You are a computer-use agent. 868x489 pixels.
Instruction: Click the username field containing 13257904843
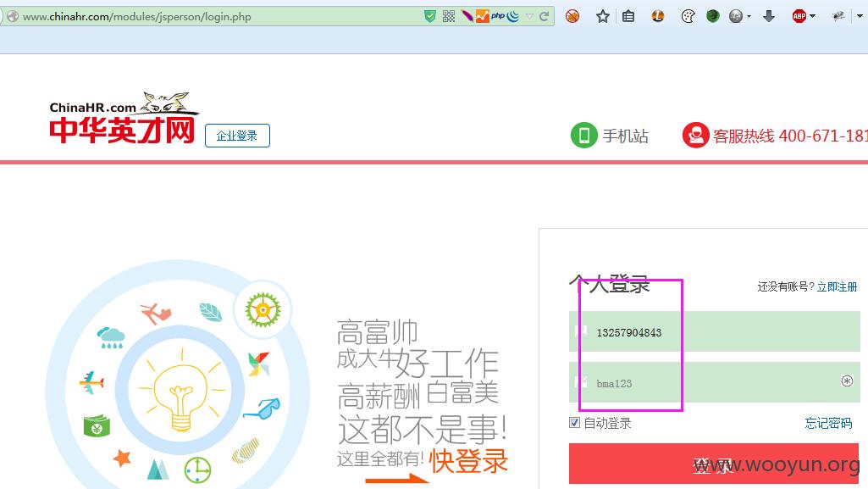(x=714, y=331)
